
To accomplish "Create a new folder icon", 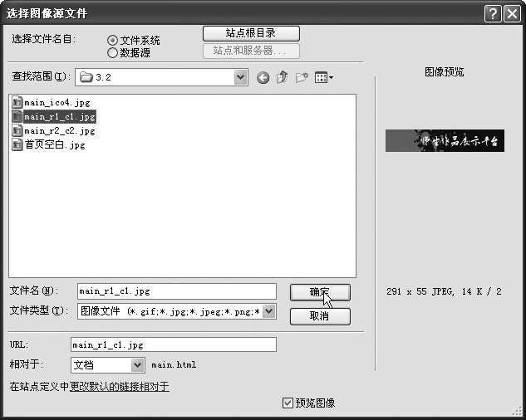I will pyautogui.click(x=302, y=78).
